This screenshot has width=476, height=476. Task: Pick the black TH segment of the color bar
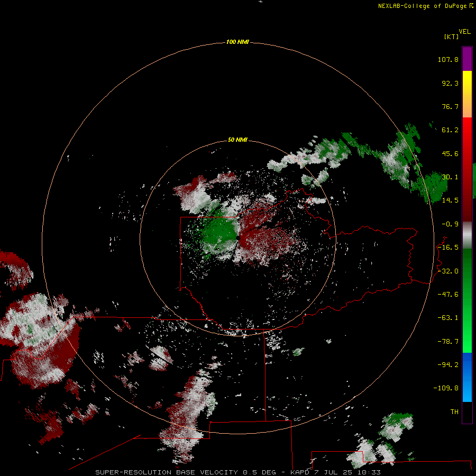[467, 412]
